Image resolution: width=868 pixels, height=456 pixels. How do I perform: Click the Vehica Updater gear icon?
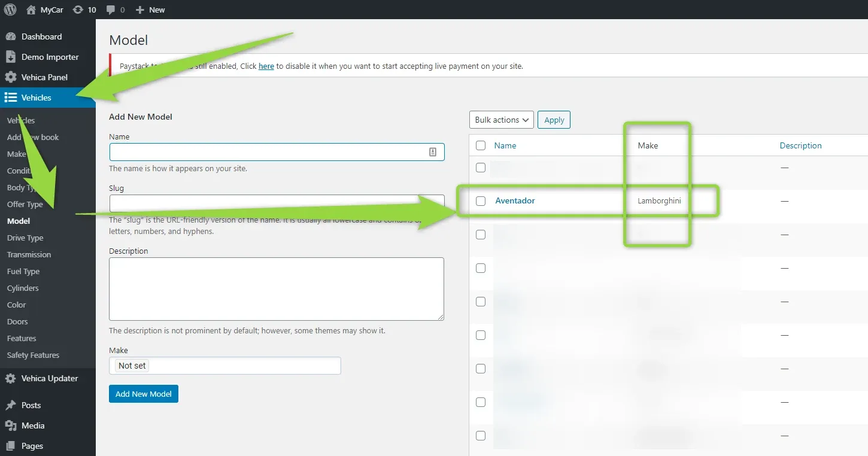[x=10, y=378]
